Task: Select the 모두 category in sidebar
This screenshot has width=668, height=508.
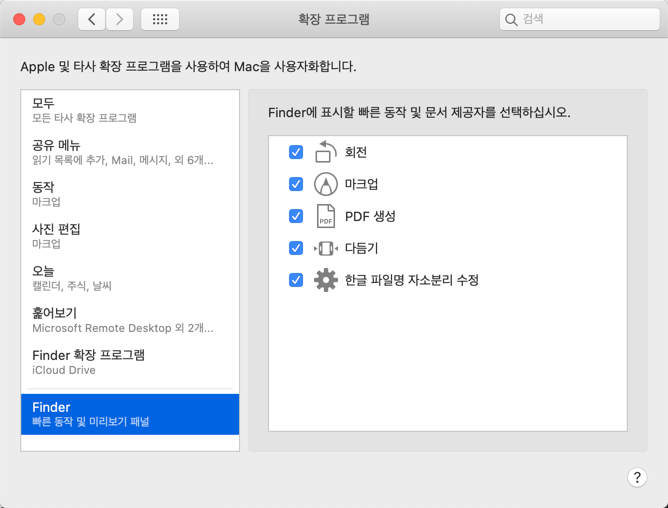Action: pos(130,110)
